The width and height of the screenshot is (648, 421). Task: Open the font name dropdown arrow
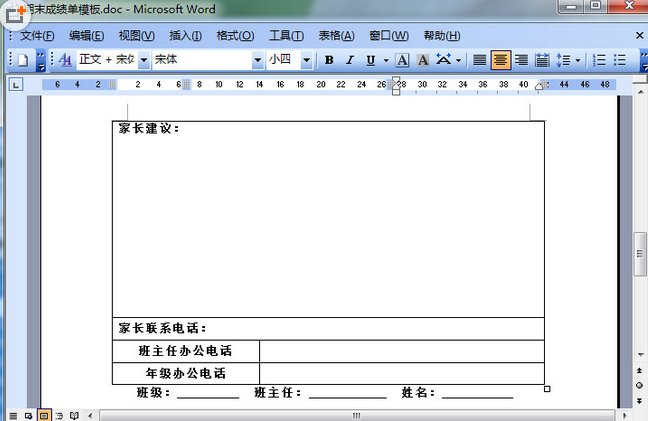(x=257, y=60)
